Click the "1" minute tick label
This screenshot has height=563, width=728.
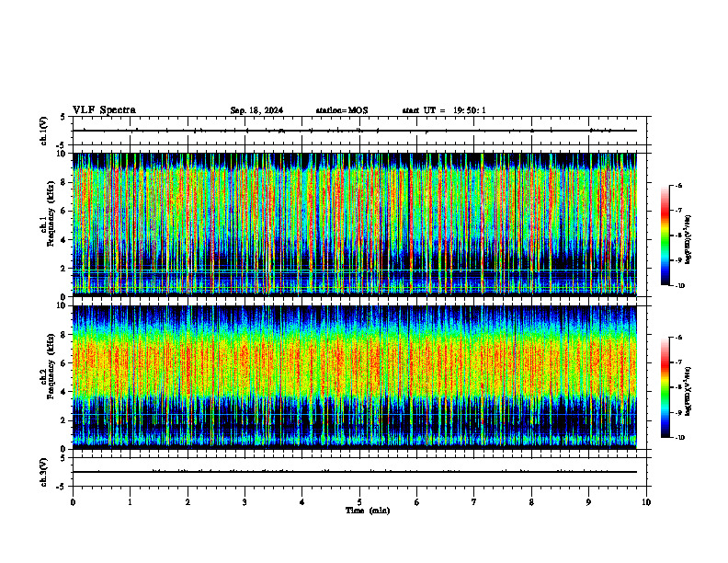click(130, 502)
